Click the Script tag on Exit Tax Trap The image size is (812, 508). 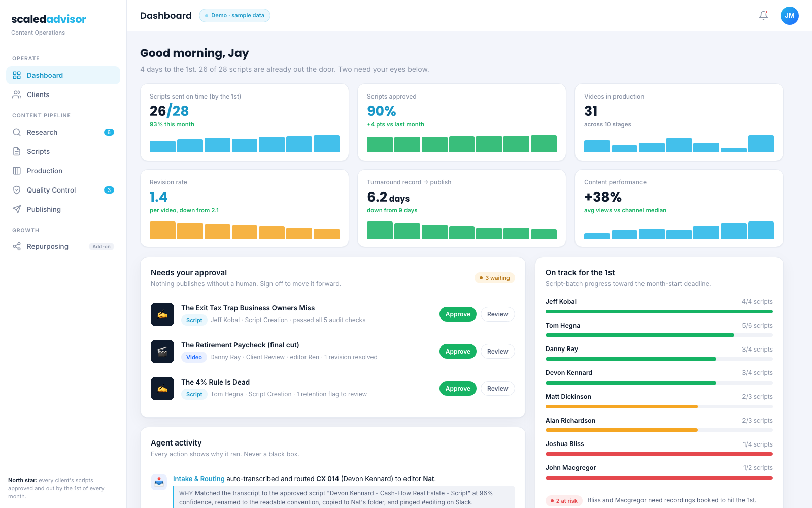click(194, 320)
